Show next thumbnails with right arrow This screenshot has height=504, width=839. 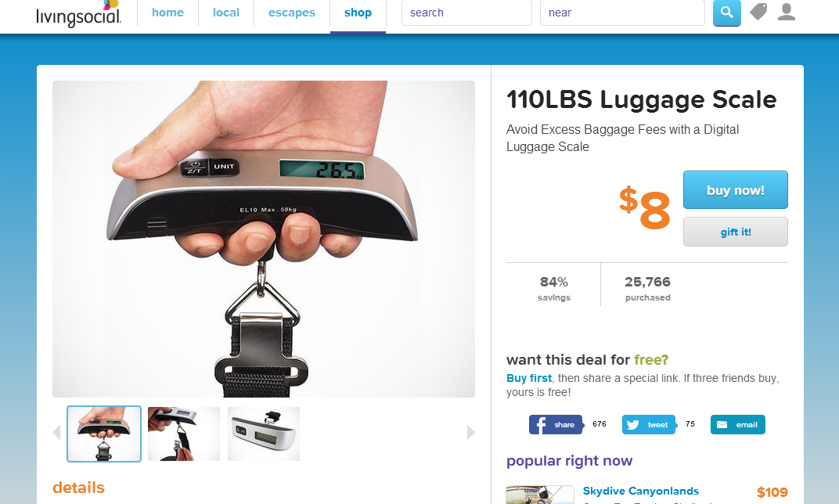pyautogui.click(x=470, y=432)
